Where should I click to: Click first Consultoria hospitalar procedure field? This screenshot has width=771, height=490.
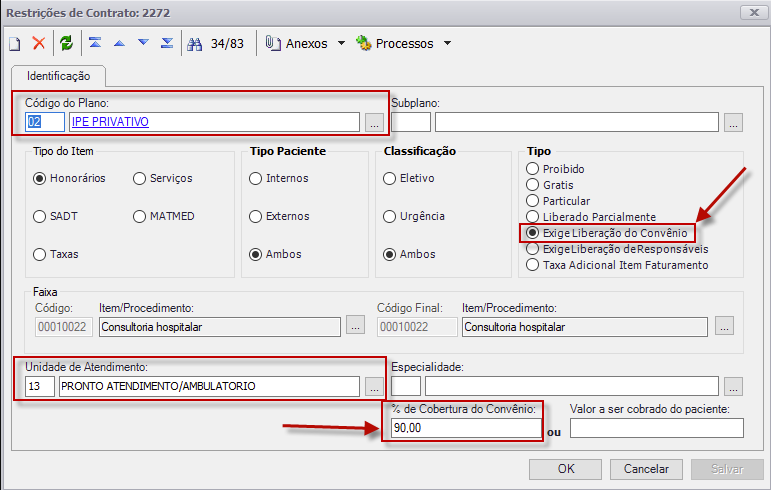click(220, 327)
